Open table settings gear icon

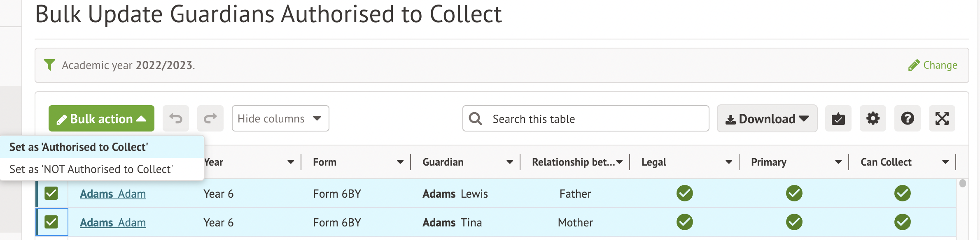873,119
